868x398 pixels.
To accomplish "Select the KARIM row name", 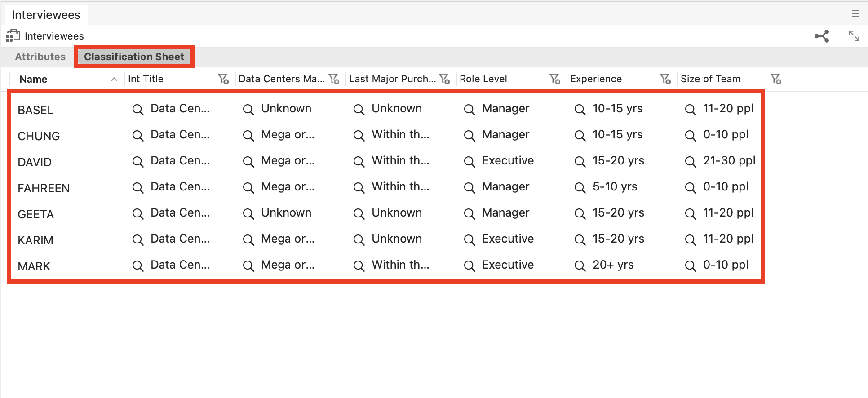I will point(35,240).
